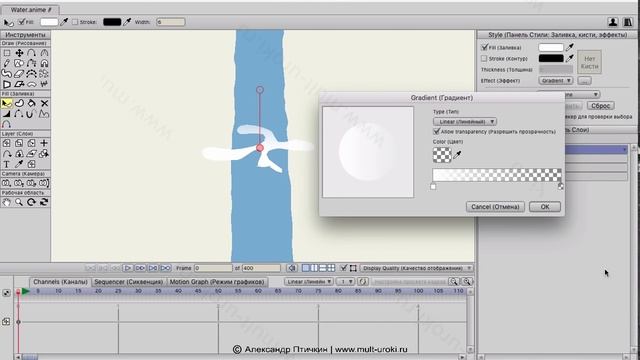Image resolution: width=640 pixels, height=360 pixels.
Task: Choose the Select Shape tool in Fill
Action: [7, 103]
